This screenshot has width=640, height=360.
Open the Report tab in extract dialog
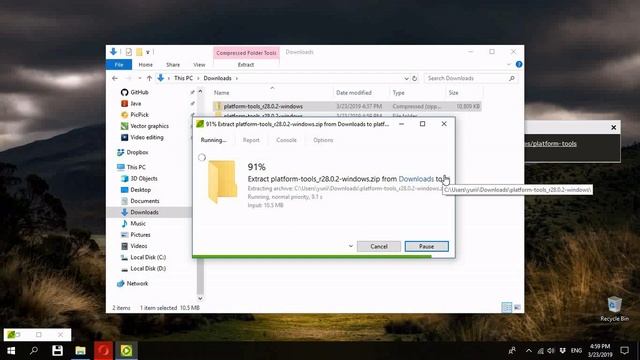click(251, 140)
